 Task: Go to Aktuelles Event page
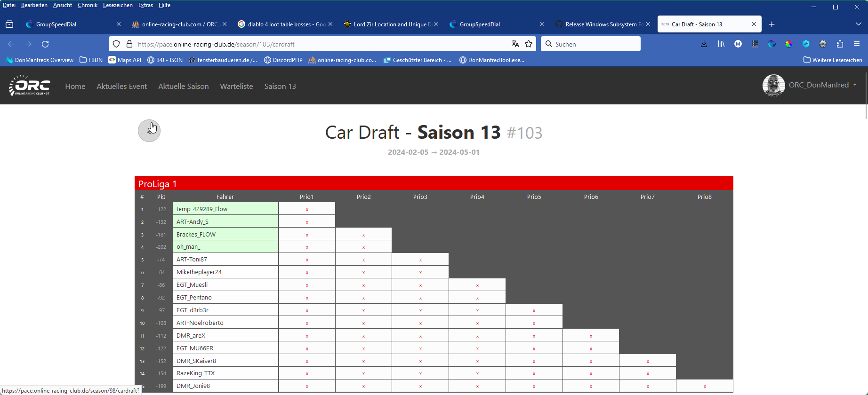pyautogui.click(x=121, y=87)
